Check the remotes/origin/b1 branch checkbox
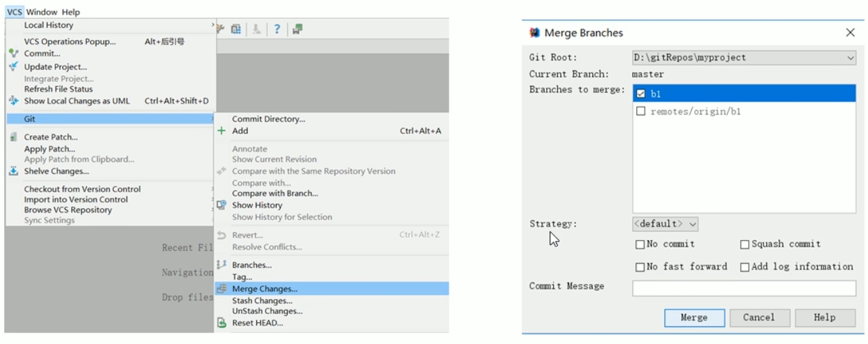 641,111
